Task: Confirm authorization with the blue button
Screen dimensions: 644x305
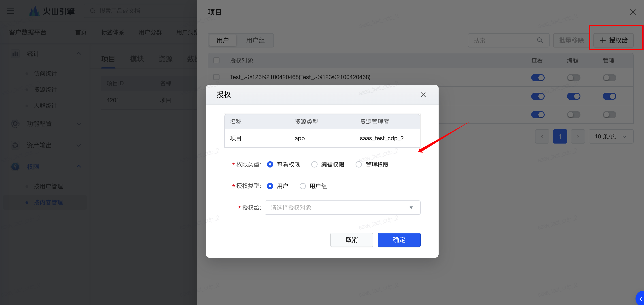Action: pyautogui.click(x=399, y=240)
